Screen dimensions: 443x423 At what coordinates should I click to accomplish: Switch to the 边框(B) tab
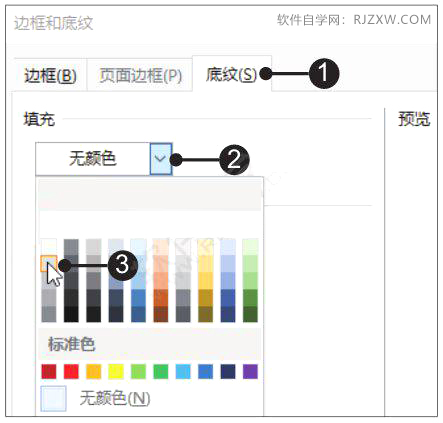tap(50, 75)
